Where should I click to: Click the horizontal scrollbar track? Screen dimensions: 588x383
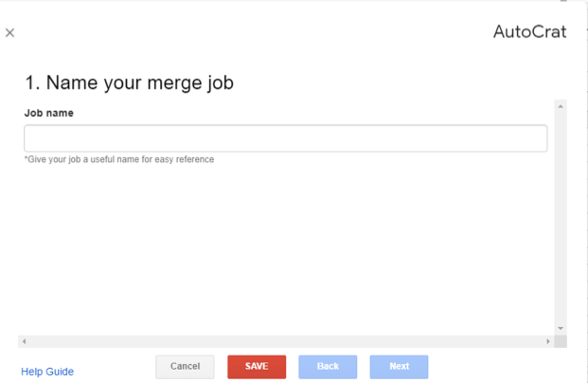click(x=284, y=341)
